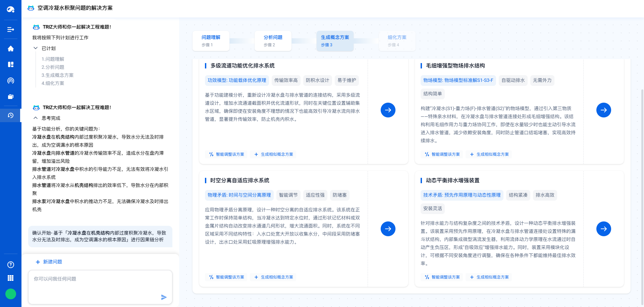Collapse the 思考完成 section
This screenshot has height=307, width=644.
(35, 118)
